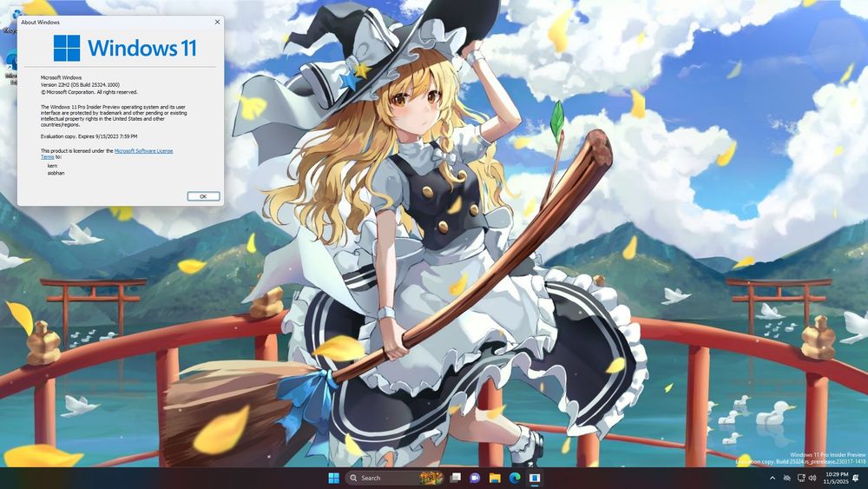The height and width of the screenshot is (489, 868).
Task: Open the clock and date showing 10:29 PM
Action: click(x=836, y=478)
